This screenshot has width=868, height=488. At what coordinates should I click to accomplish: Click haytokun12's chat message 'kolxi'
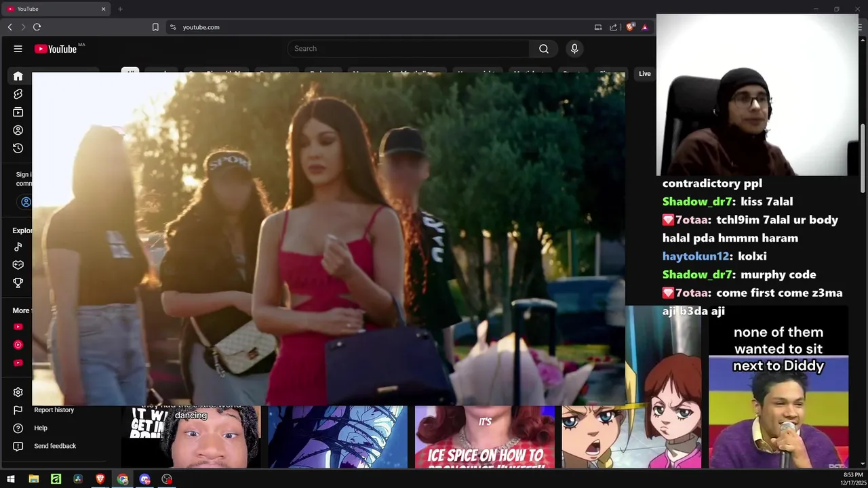click(x=751, y=256)
